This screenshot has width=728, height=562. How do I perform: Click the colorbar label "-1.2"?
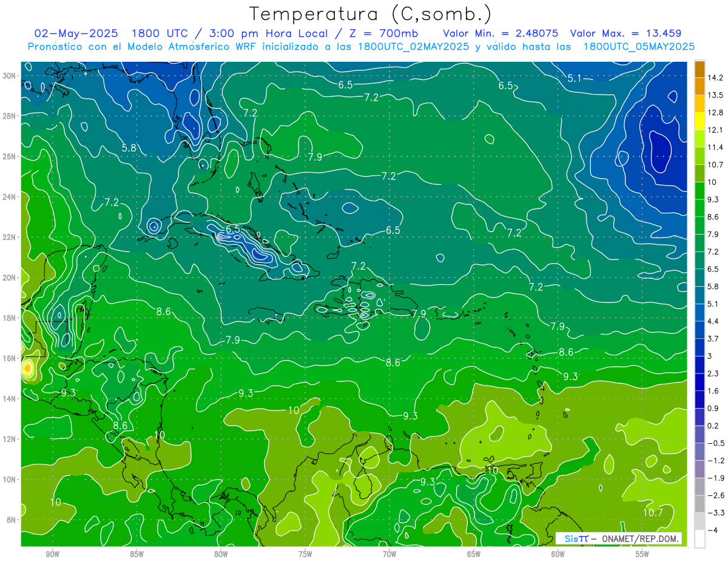pos(716,461)
